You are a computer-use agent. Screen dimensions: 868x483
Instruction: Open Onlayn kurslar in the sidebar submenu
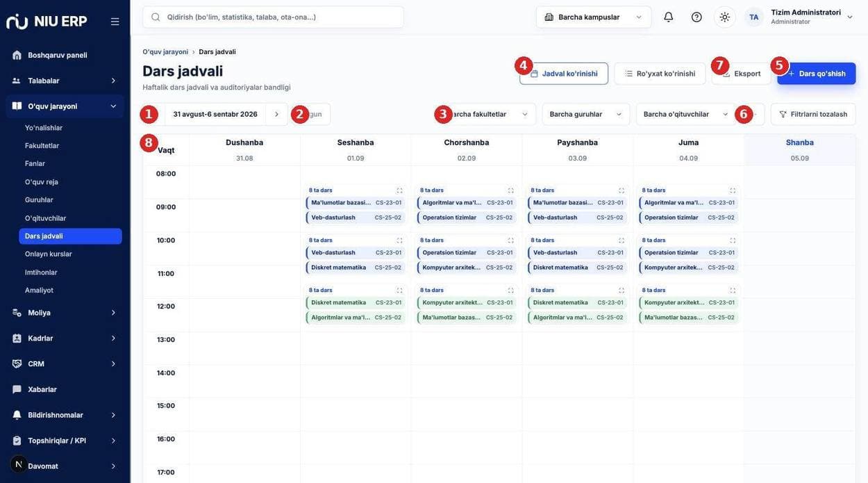coord(49,254)
